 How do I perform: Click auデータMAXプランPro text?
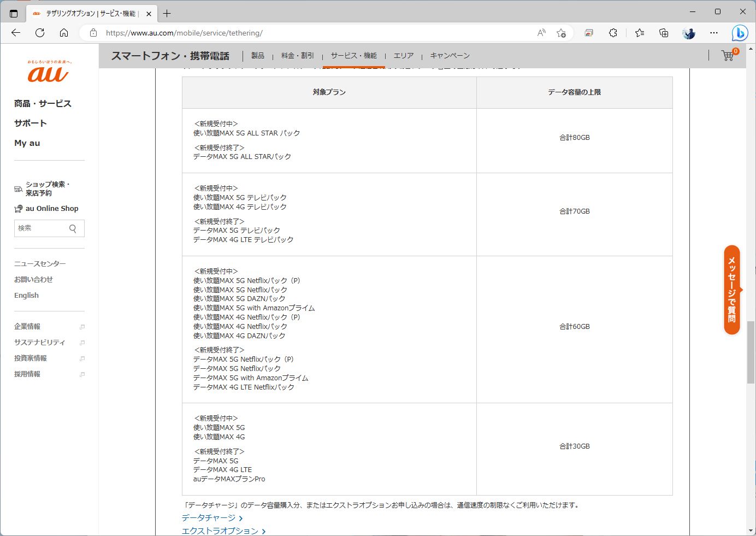[x=229, y=479]
